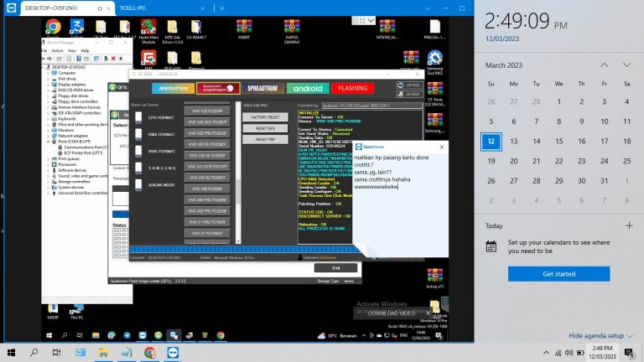Select XIAOMI MODE brand phone icon

[x=138, y=184]
